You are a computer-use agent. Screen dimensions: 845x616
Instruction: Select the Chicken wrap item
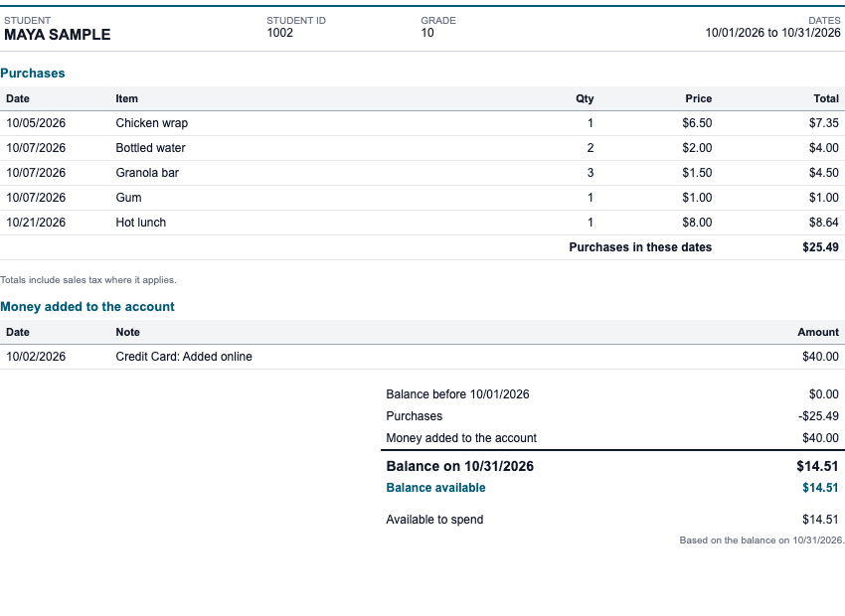click(x=151, y=123)
